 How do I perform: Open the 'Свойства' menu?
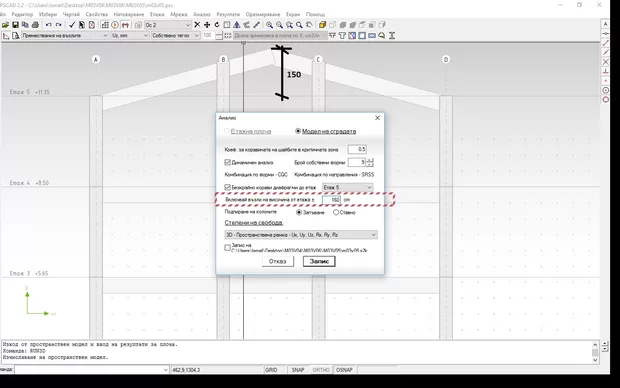point(96,14)
